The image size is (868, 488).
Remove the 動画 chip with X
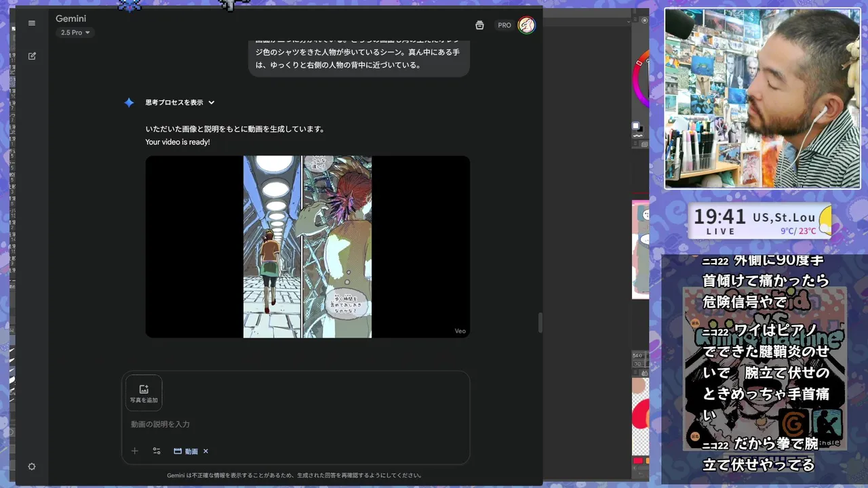click(x=206, y=451)
